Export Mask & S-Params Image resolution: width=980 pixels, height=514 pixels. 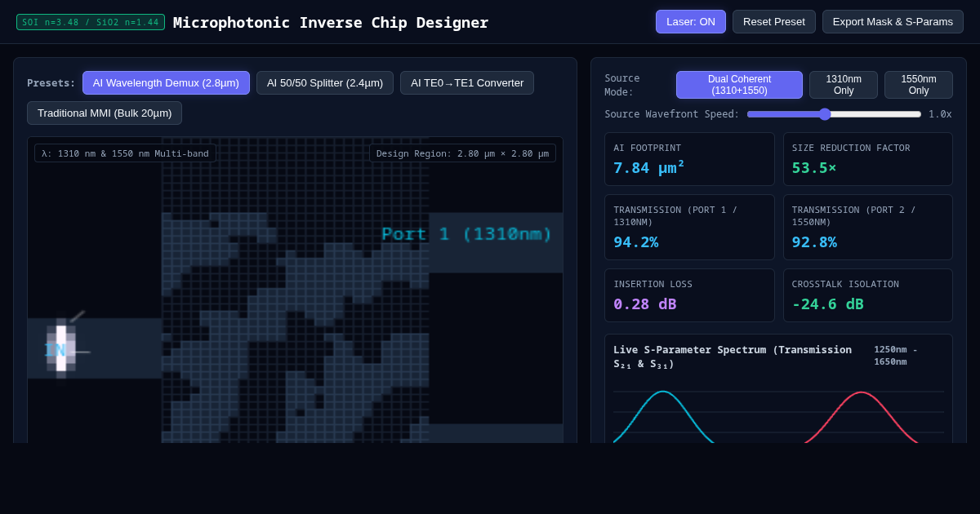tap(893, 21)
